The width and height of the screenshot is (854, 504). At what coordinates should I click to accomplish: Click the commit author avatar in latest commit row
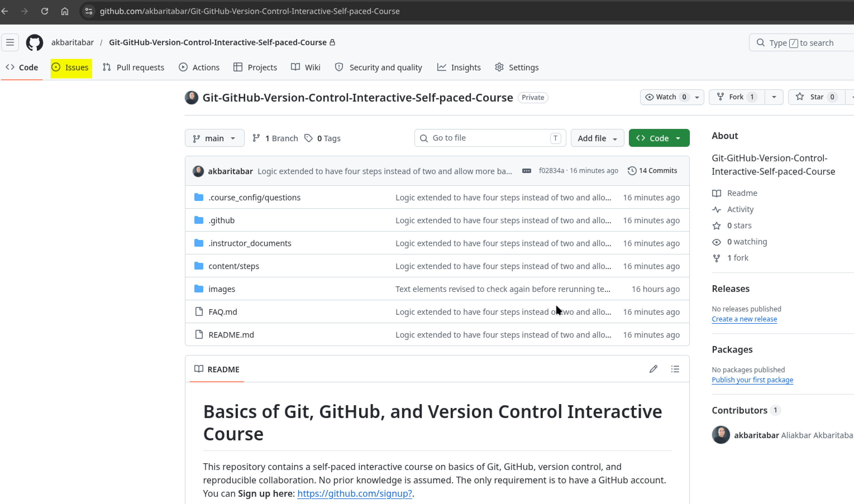[x=198, y=171]
